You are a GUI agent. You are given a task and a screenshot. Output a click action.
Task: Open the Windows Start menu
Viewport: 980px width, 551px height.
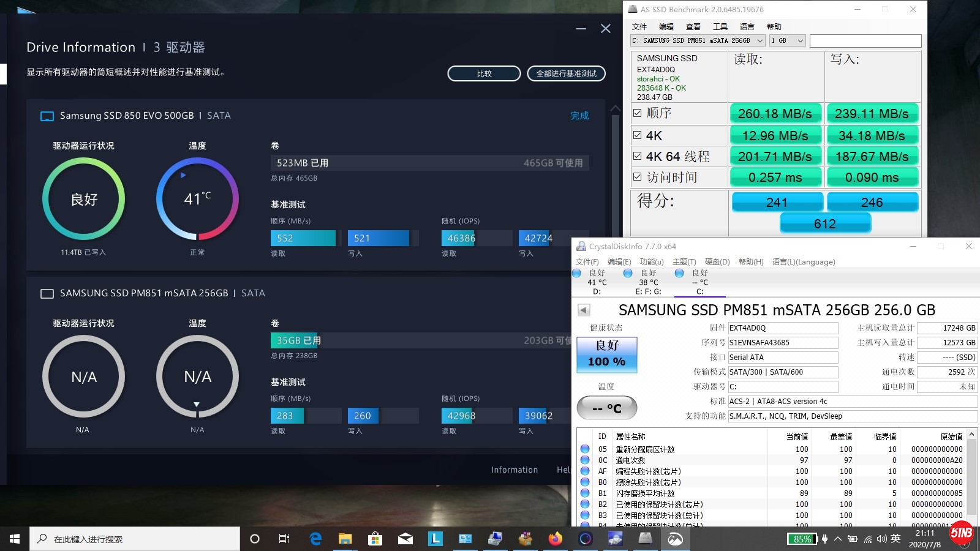15,539
